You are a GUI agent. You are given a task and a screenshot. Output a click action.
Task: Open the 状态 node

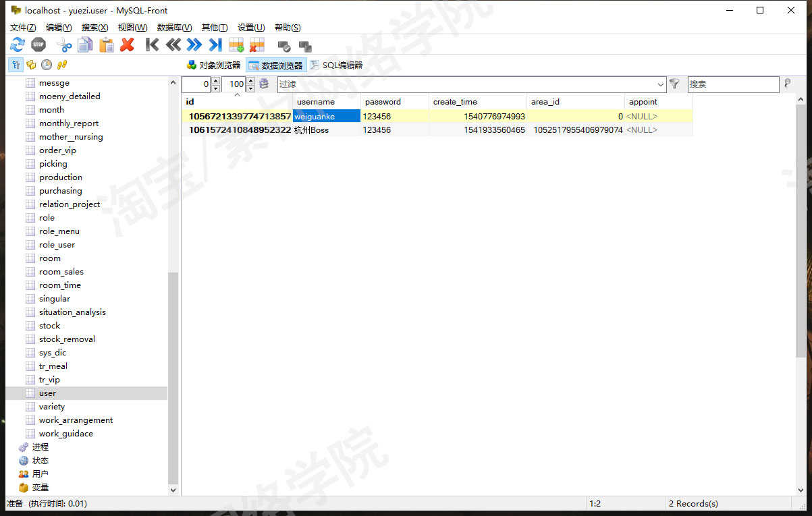coord(40,461)
